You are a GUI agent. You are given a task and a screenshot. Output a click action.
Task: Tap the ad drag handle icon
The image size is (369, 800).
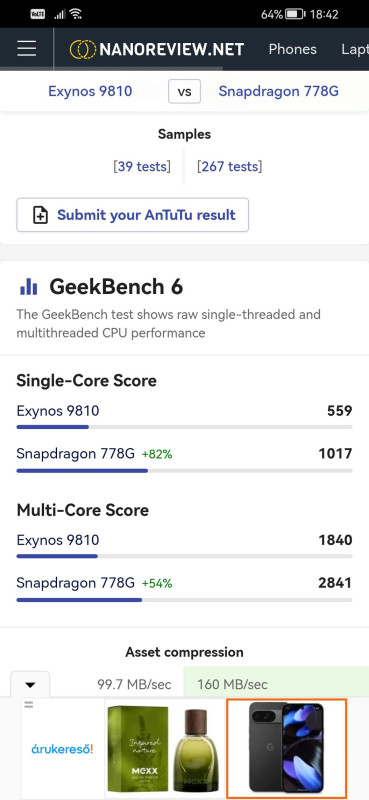[29, 705]
